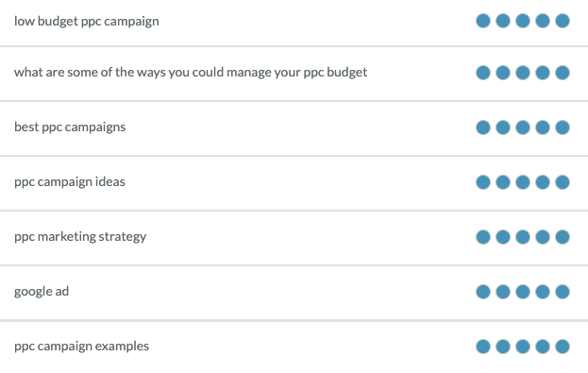Click third rating dot for 'ppc campaign examples'
The height and width of the screenshot is (373, 588).
523,347
